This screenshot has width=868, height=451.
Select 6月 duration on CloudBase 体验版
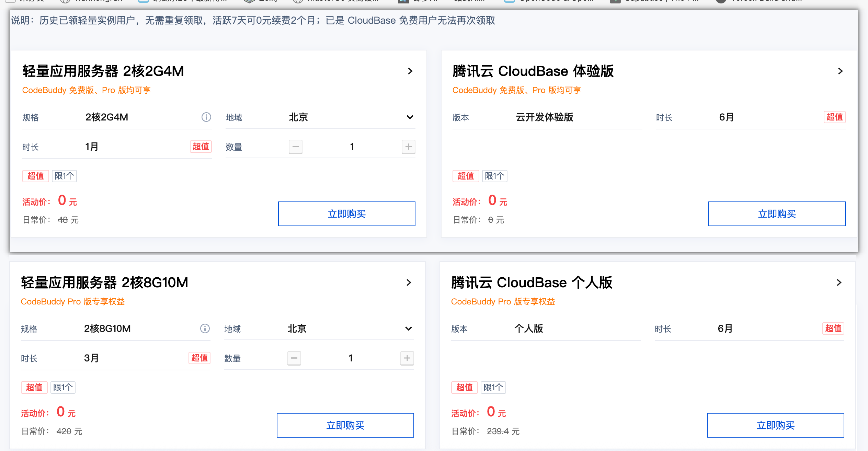tap(727, 117)
